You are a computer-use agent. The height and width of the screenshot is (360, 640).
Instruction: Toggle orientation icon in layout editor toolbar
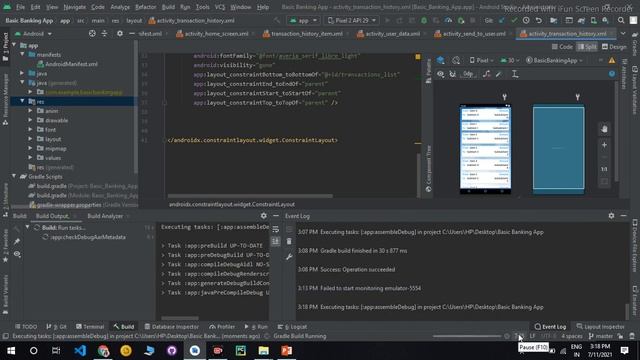(456, 60)
